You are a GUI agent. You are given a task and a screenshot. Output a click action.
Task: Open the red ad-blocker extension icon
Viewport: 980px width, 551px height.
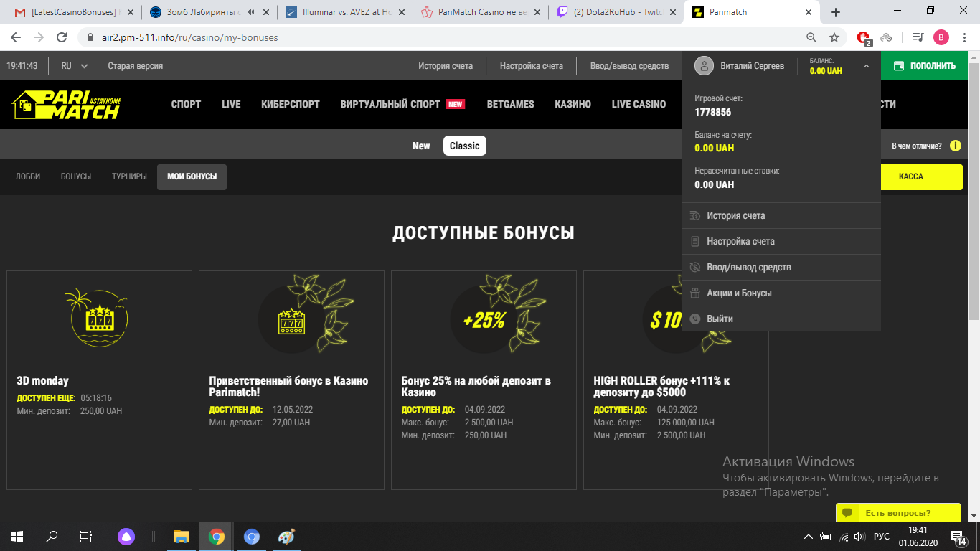point(864,38)
